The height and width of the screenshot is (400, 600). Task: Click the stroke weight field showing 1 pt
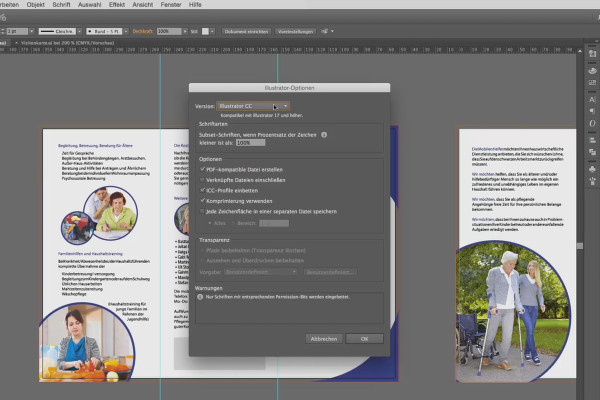[x=17, y=31]
